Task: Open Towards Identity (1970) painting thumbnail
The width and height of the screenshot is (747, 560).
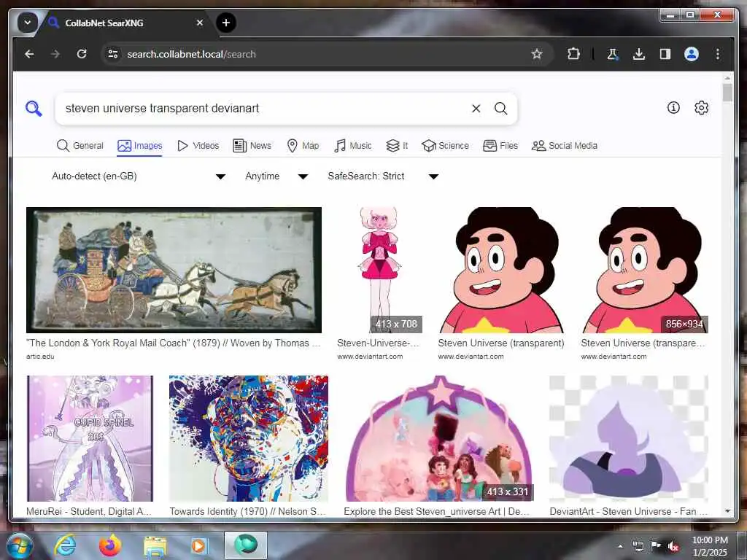Action: (x=249, y=438)
